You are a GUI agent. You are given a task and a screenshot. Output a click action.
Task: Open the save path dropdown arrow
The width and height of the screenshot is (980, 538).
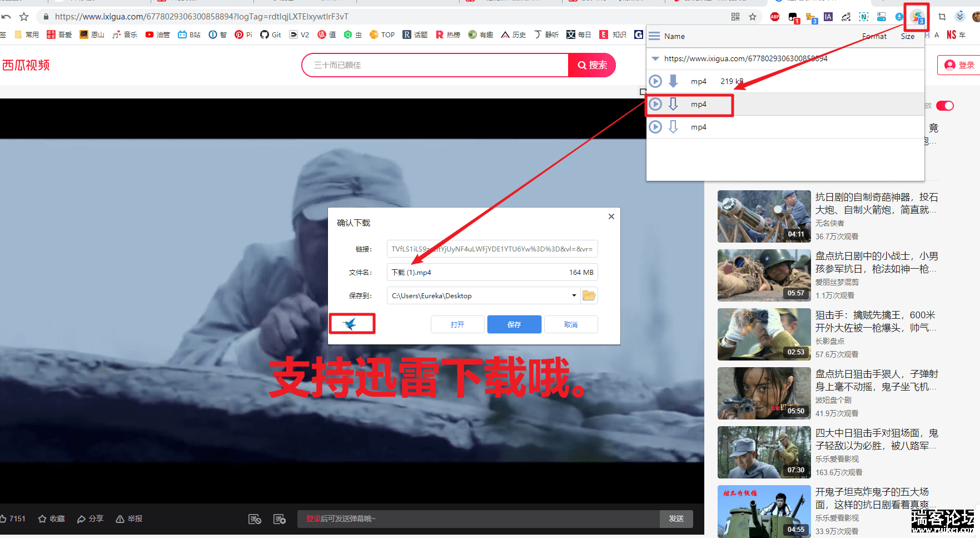574,295
